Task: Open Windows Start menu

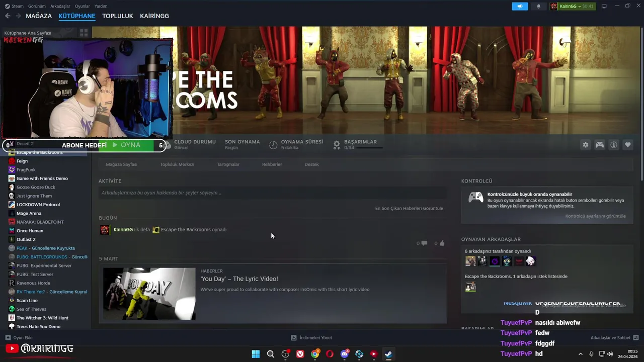Action: point(256,354)
